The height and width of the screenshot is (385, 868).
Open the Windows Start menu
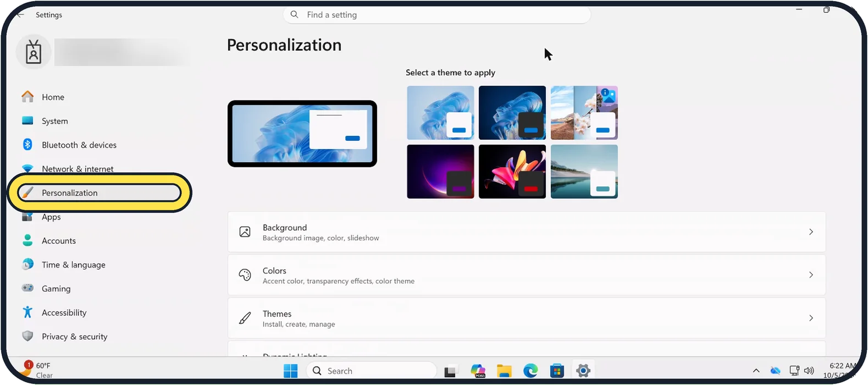click(290, 371)
